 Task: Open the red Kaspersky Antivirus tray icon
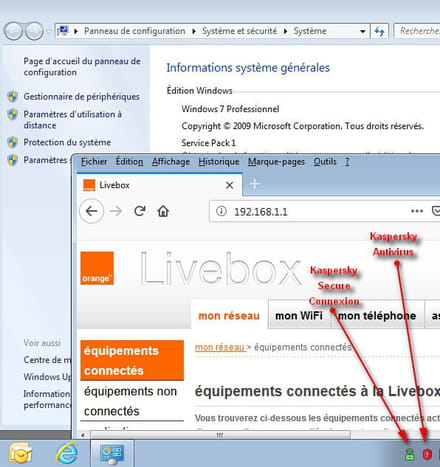point(427,454)
